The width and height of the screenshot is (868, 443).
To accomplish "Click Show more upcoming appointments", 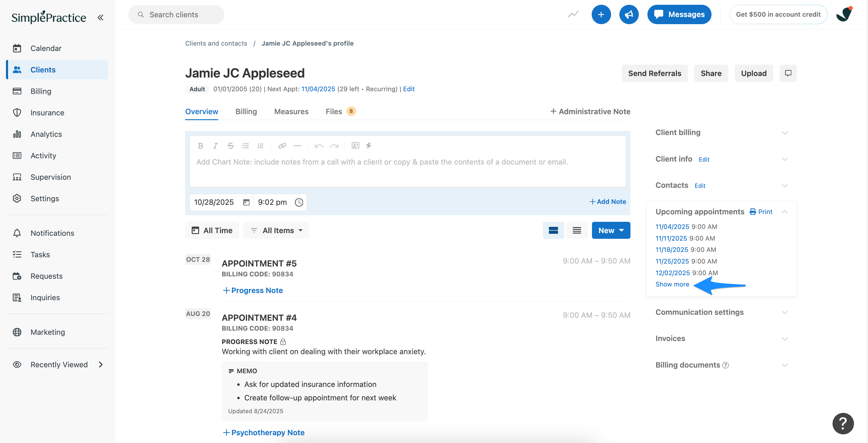I will click(x=672, y=284).
